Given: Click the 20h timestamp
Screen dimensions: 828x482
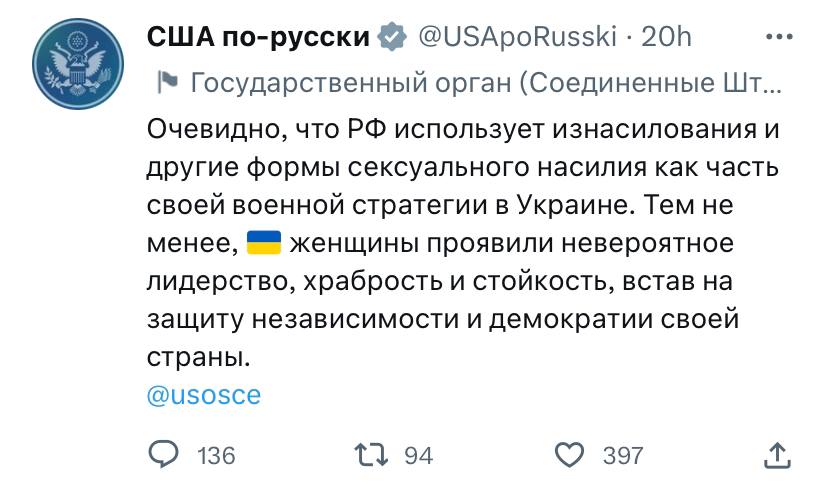Looking at the screenshot, I should [x=666, y=38].
